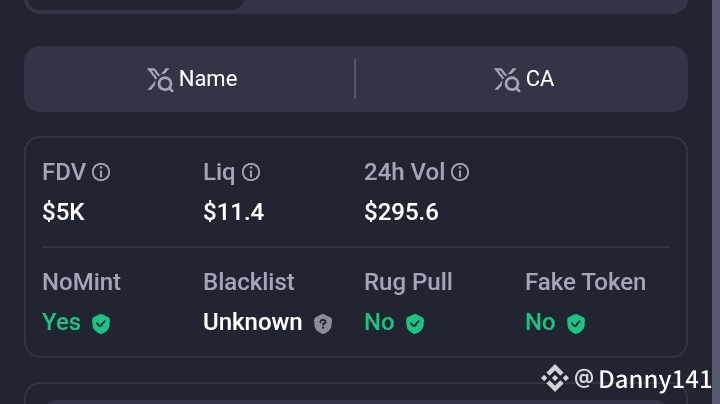Viewport: 720px width, 404px height.
Task: Click the Rug Pull label
Action: pyautogui.click(x=408, y=282)
